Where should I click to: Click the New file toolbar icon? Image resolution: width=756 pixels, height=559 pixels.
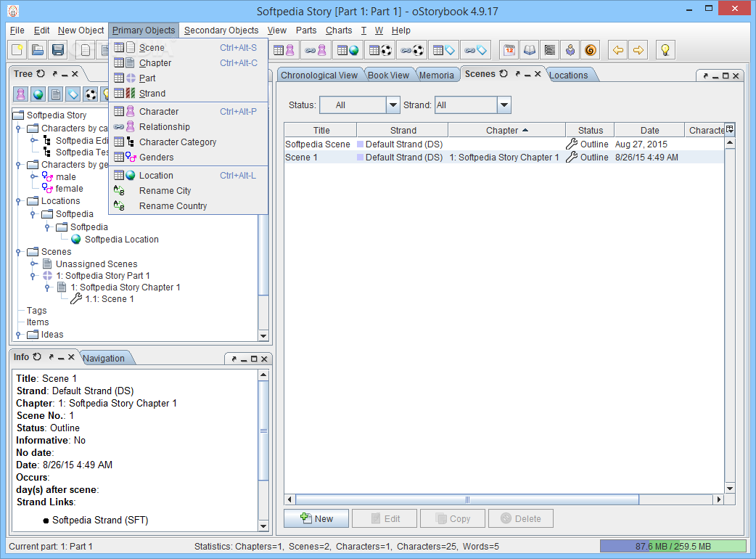coord(18,49)
